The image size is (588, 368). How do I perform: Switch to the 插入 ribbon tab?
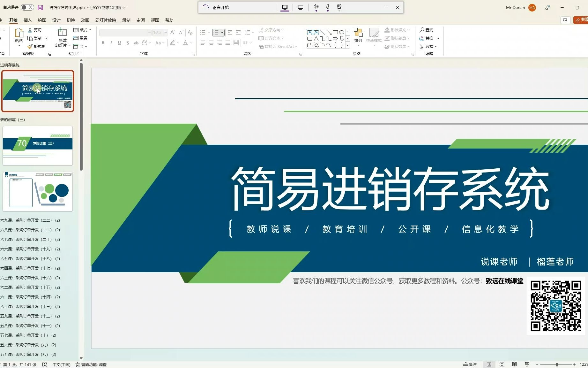click(27, 20)
